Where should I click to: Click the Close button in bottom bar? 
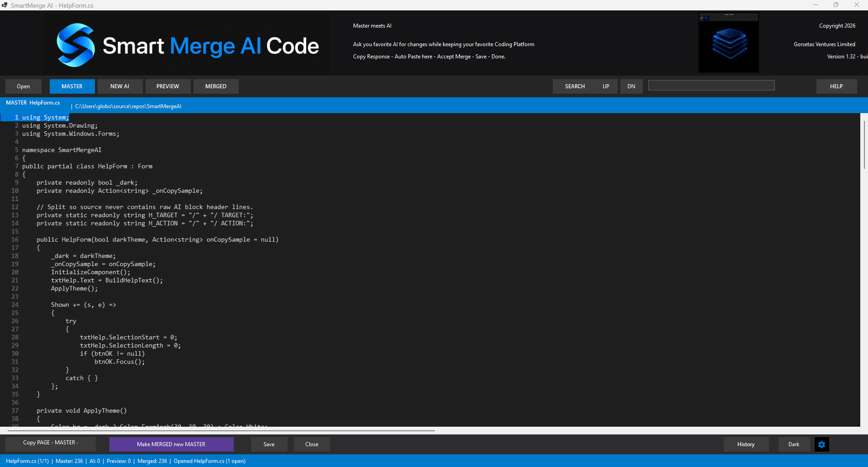click(312, 444)
